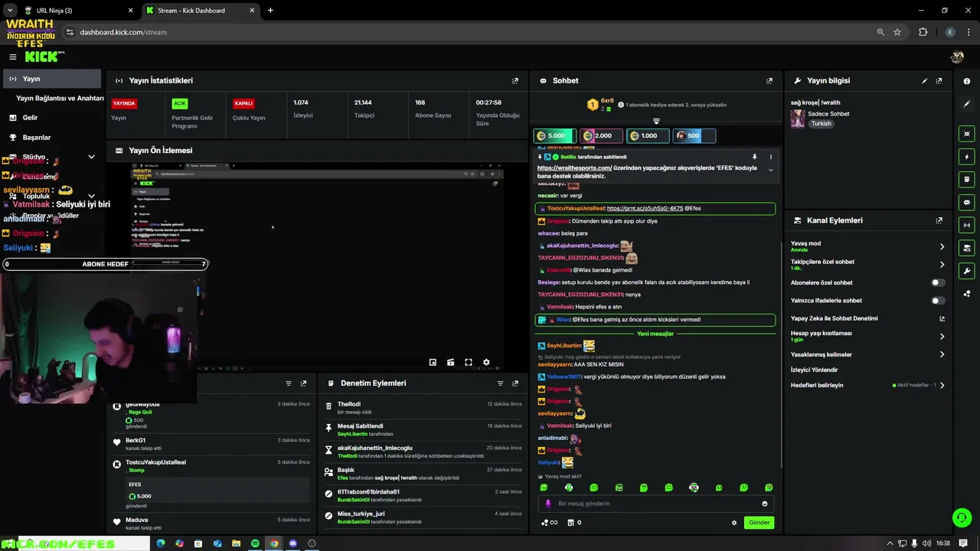Pop out the Yayın İstatistikleri panel
This screenshot has height=551, width=980.
515,80
